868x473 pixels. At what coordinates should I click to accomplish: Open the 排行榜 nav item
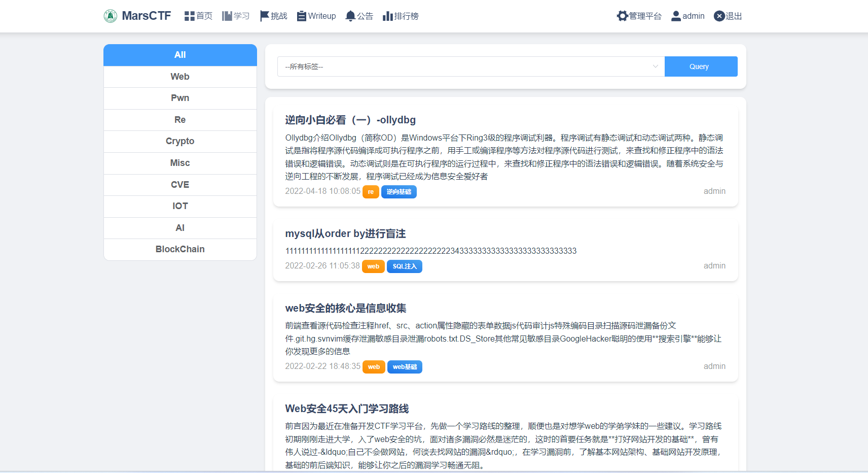pyautogui.click(x=407, y=16)
